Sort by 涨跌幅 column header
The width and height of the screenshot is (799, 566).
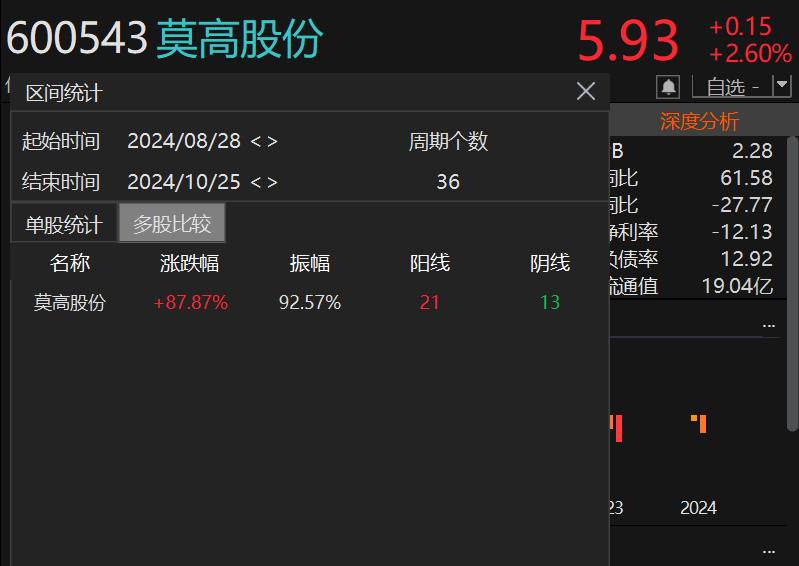(190, 263)
